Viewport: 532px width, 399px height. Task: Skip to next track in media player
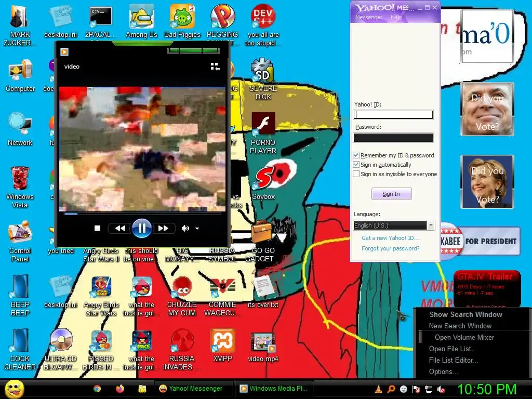click(x=163, y=229)
